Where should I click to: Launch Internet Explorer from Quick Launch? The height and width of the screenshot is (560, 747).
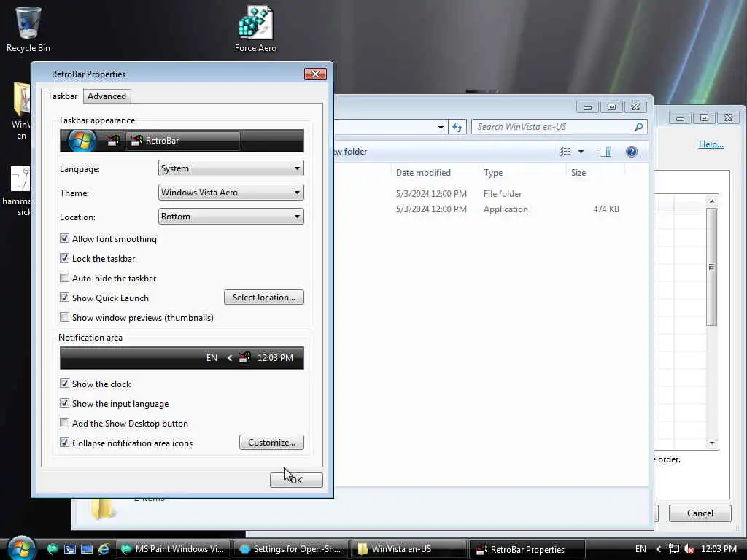tap(104, 549)
